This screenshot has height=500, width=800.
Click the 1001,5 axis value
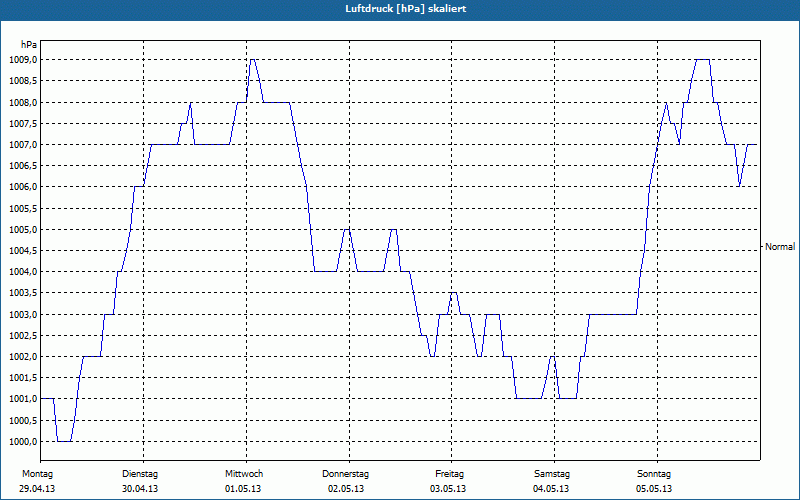(23, 378)
